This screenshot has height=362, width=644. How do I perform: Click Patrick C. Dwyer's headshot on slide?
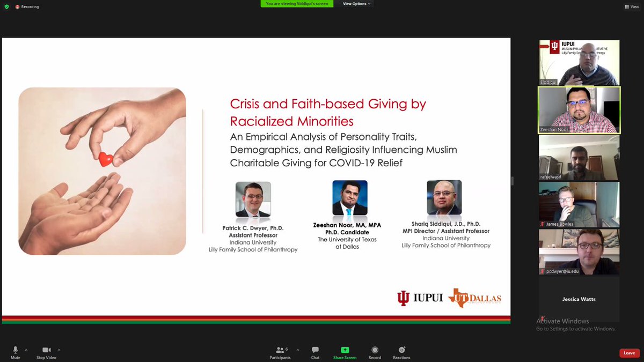tap(253, 199)
